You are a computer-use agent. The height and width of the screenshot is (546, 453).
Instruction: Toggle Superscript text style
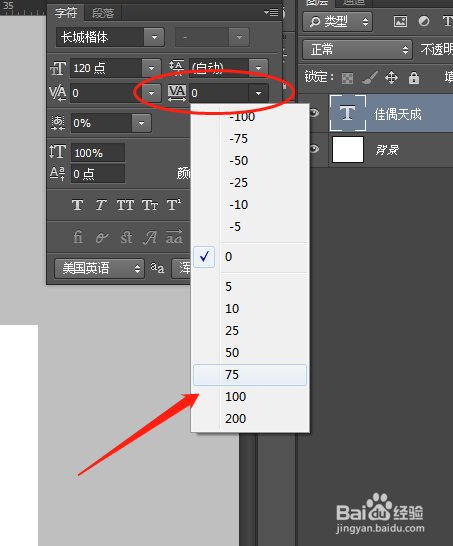point(174,205)
